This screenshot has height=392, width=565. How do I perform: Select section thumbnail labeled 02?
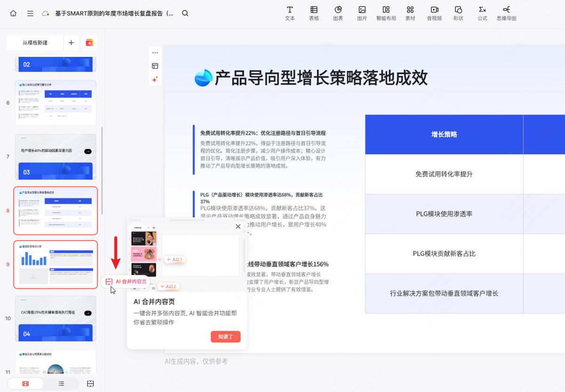(x=56, y=64)
